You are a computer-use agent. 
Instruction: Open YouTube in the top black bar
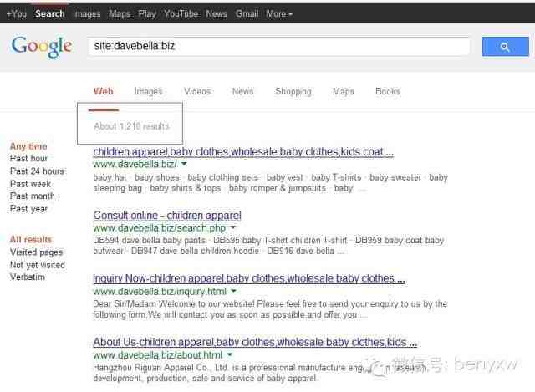pyautogui.click(x=181, y=14)
